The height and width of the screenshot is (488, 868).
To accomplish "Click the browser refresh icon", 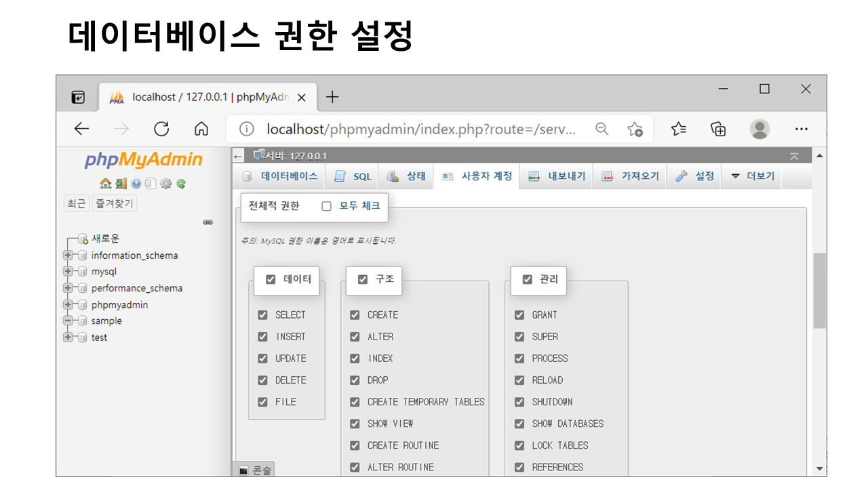I will tap(161, 129).
